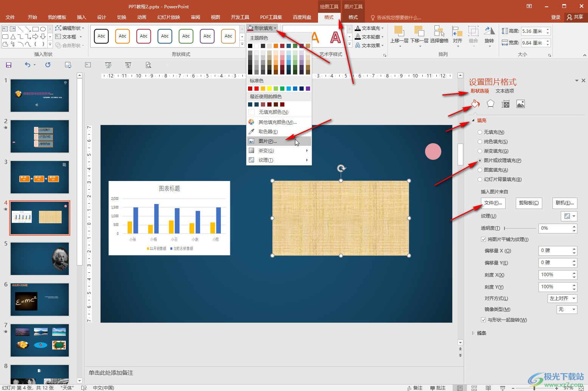
Task: Adjust the transparency (透明度) slider
Action: pyautogui.click(x=520, y=228)
